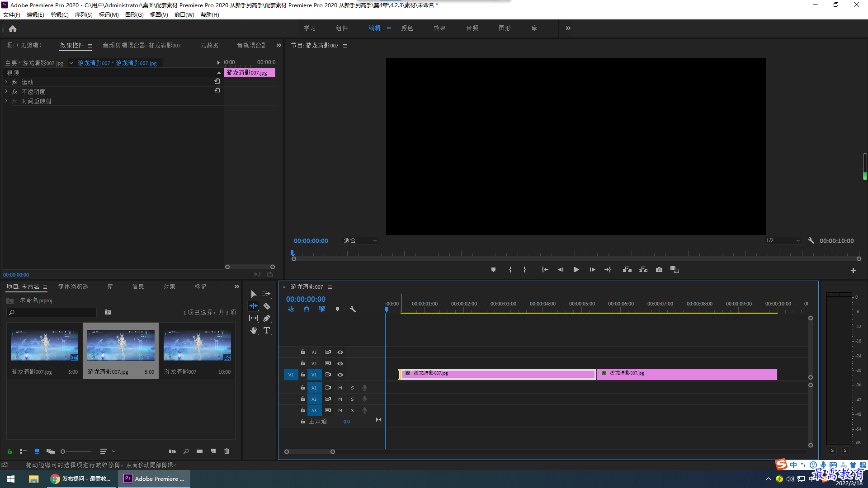Expand Time Remapping (时间重映射) properties
Screen dimensions: 868x488
click(x=6, y=101)
